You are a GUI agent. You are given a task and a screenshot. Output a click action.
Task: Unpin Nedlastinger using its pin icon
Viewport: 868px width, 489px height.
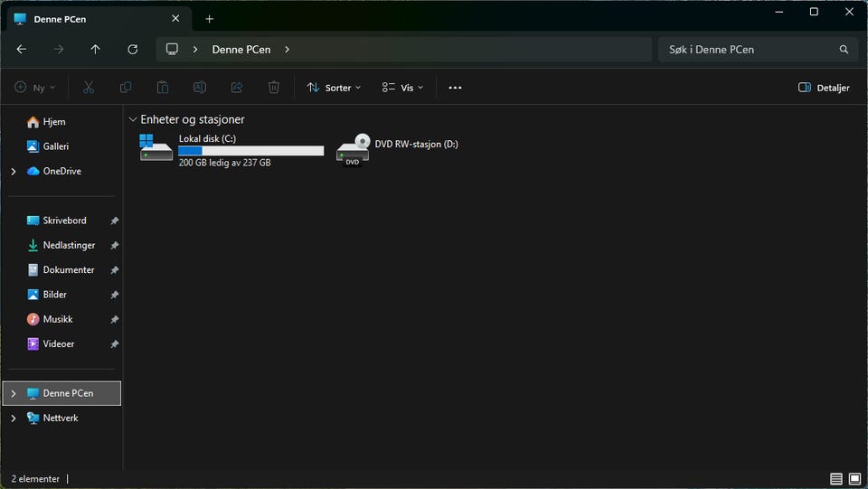point(114,245)
